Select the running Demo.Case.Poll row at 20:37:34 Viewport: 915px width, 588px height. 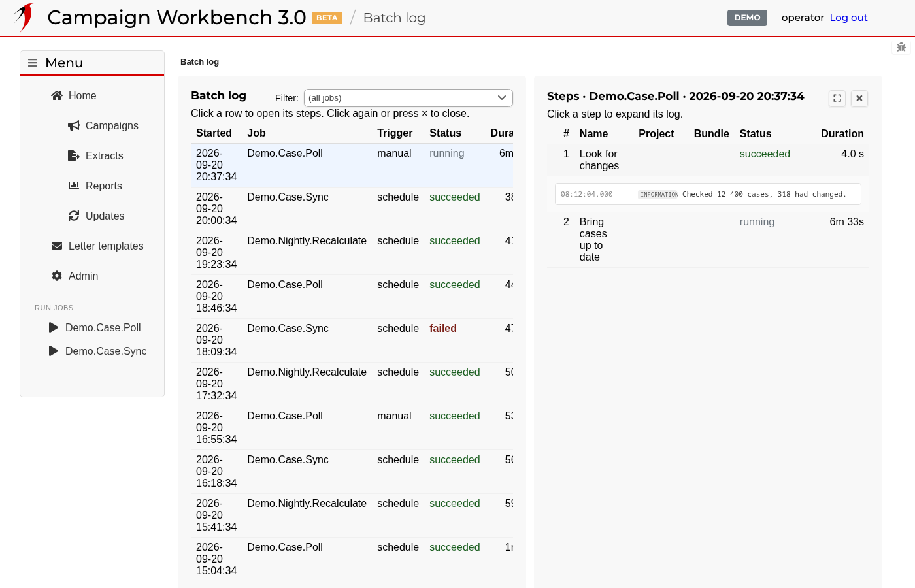coord(352,165)
